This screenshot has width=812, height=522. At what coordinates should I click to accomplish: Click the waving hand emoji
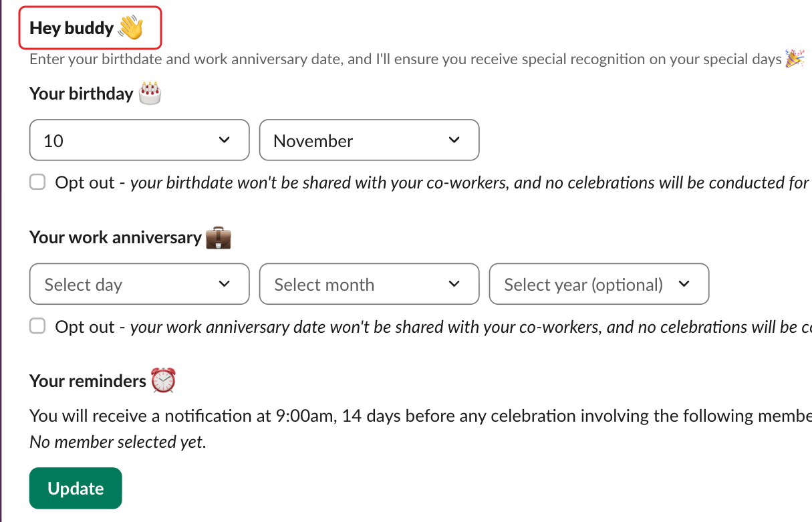pyautogui.click(x=130, y=27)
